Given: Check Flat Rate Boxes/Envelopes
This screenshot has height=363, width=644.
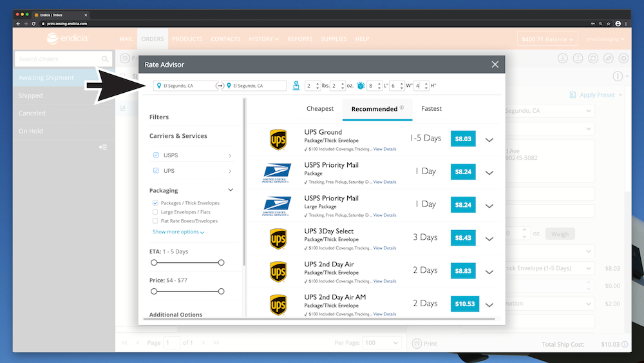Looking at the screenshot, I should pos(155,221).
